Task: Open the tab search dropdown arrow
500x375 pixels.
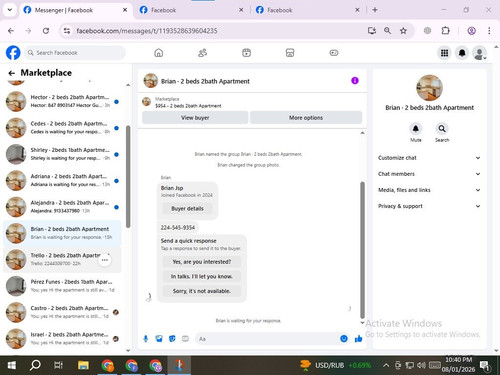Action: click(10, 10)
